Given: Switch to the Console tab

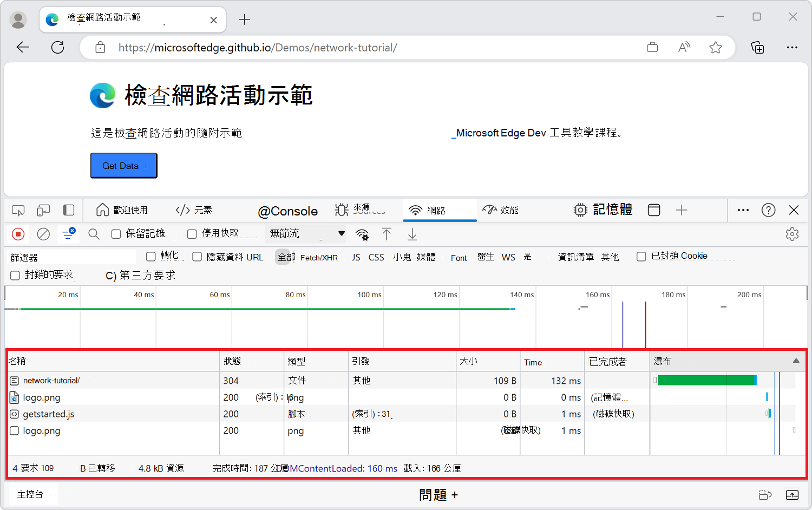Looking at the screenshot, I should coord(289,211).
